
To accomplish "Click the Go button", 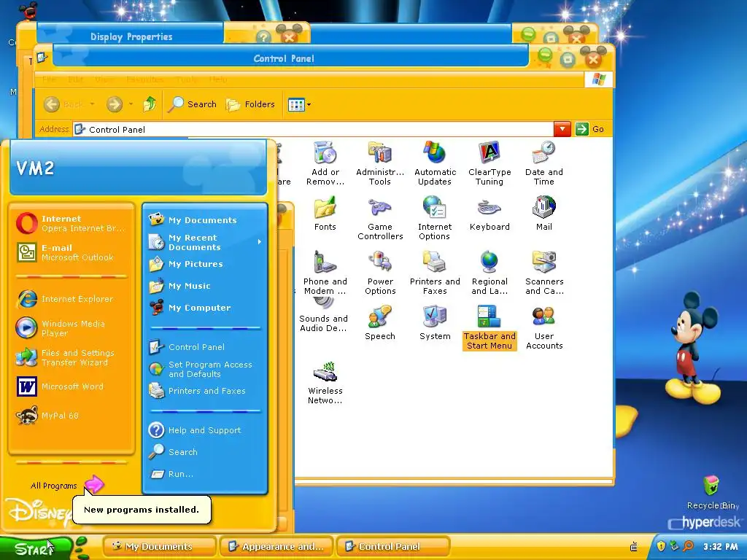I will click(589, 129).
